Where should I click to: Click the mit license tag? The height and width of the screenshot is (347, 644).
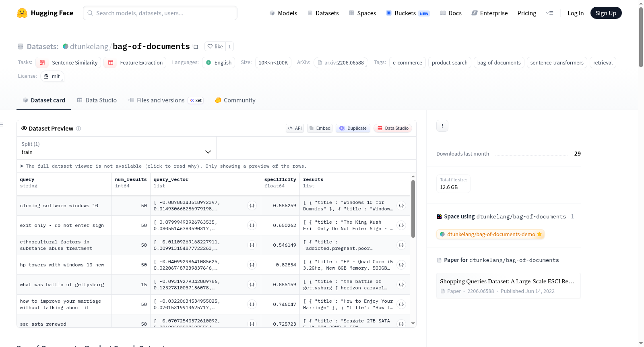tap(52, 76)
